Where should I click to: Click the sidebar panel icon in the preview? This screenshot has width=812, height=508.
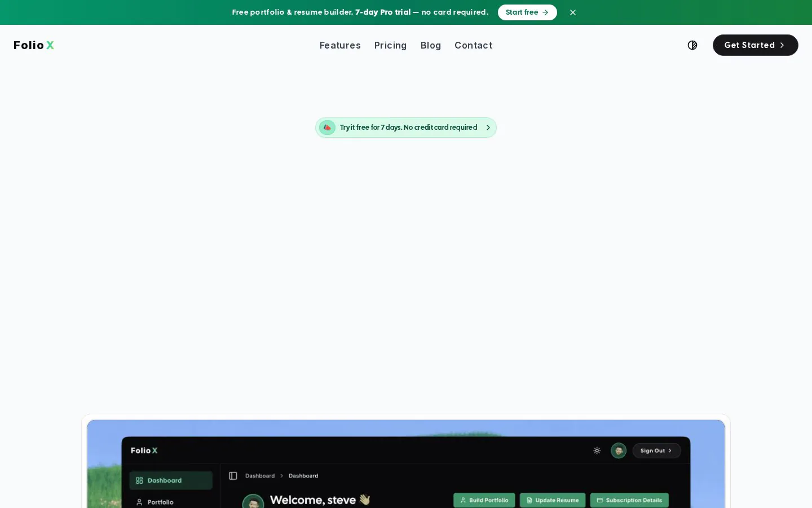(233, 476)
